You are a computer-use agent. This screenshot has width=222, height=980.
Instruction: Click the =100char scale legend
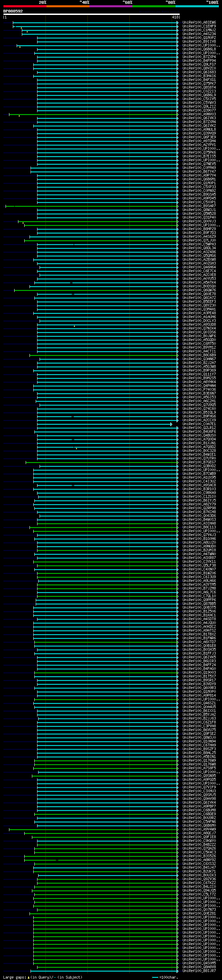[165, 977]
